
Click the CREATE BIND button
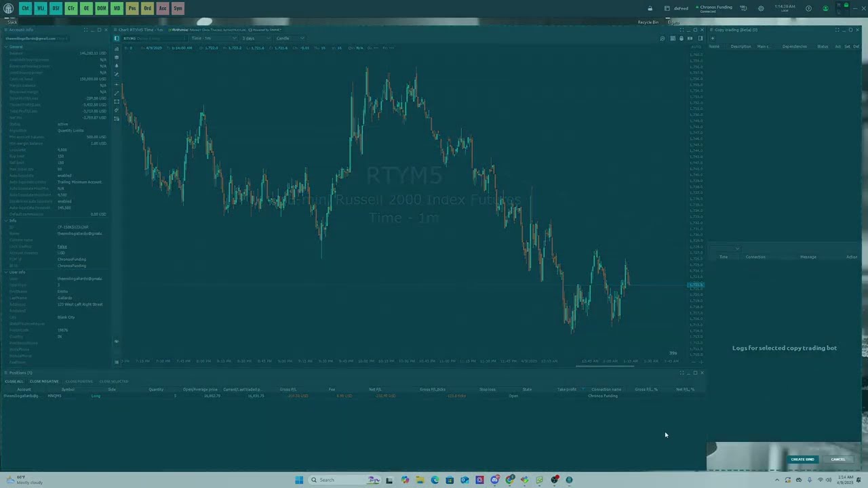(802, 460)
